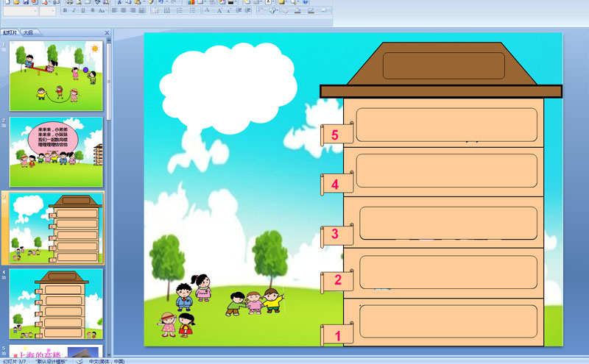This screenshot has width=589, height=364.
Task: Select slide 3 thumbnail
Action: point(56,228)
